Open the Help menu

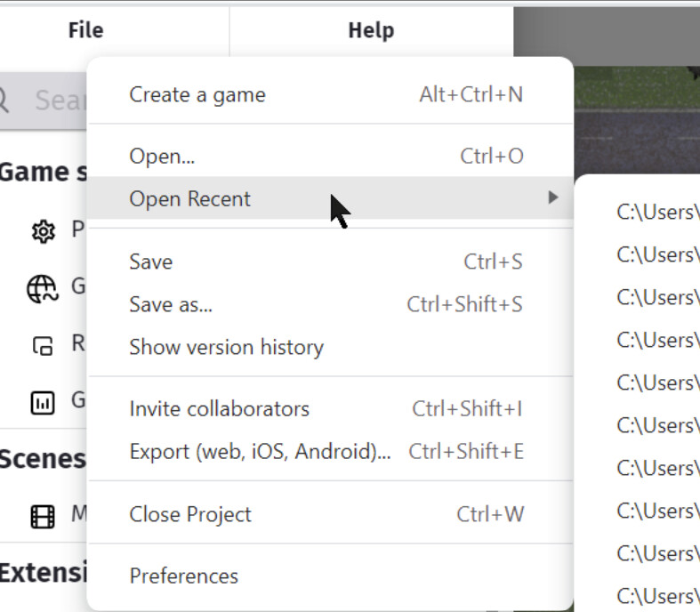[x=370, y=30]
